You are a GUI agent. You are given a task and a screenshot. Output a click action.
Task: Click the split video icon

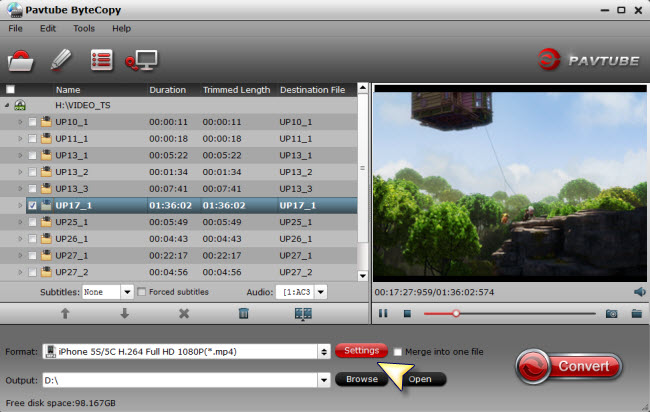click(x=303, y=314)
